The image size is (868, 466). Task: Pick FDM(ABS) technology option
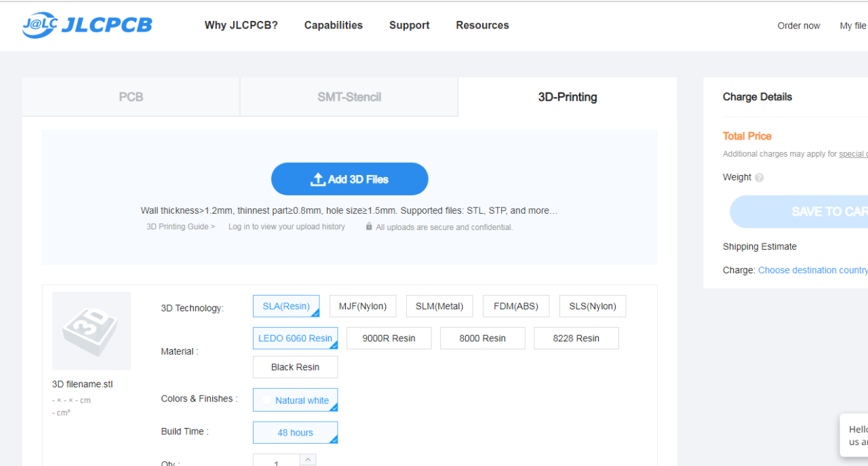(x=516, y=306)
